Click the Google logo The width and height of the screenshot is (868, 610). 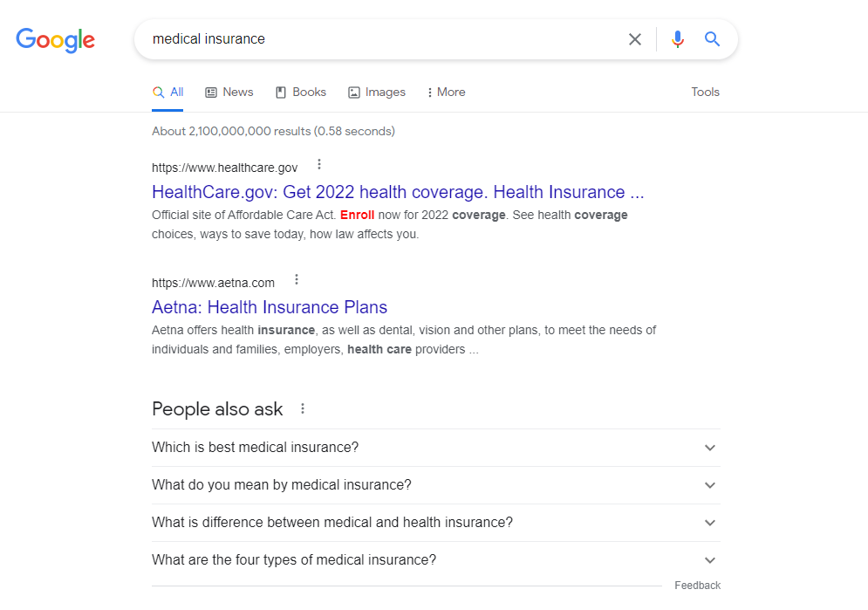55,40
